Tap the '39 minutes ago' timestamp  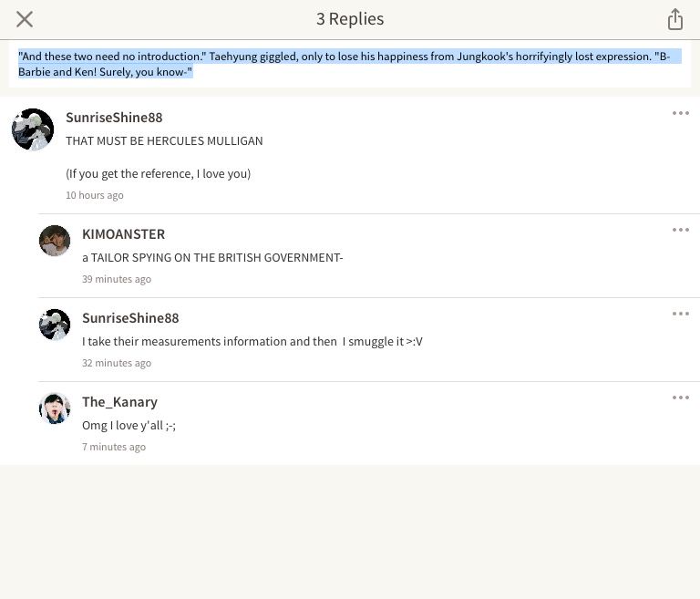(117, 279)
